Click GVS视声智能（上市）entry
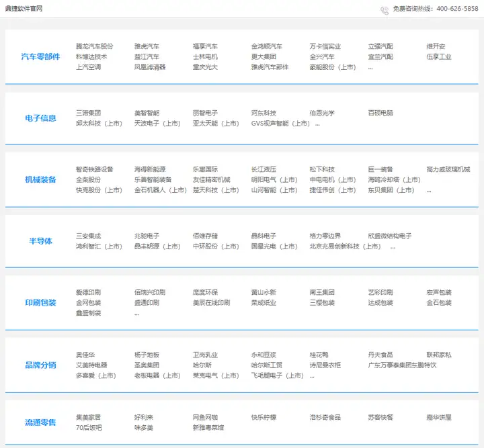The height and width of the screenshot is (448, 484). click(280, 124)
